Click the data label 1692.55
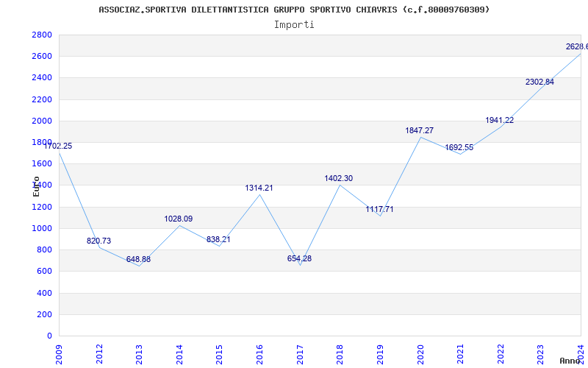This screenshot has width=588, height=368. click(x=459, y=148)
